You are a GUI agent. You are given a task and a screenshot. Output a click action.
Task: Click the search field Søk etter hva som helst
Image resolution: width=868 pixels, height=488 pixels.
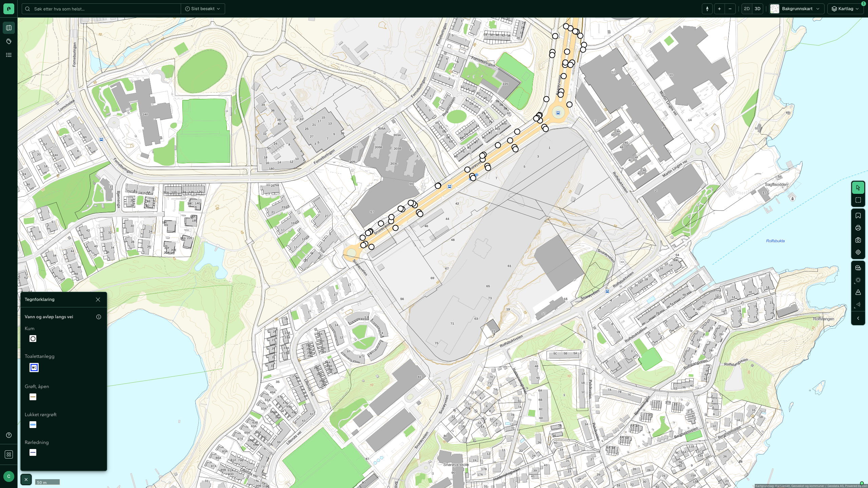[102, 9]
